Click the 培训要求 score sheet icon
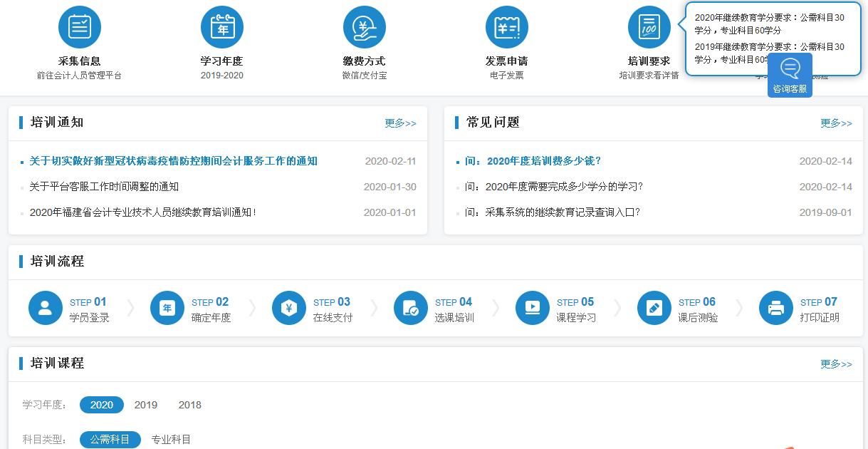Image resolution: width=868 pixels, height=449 pixels. click(649, 27)
